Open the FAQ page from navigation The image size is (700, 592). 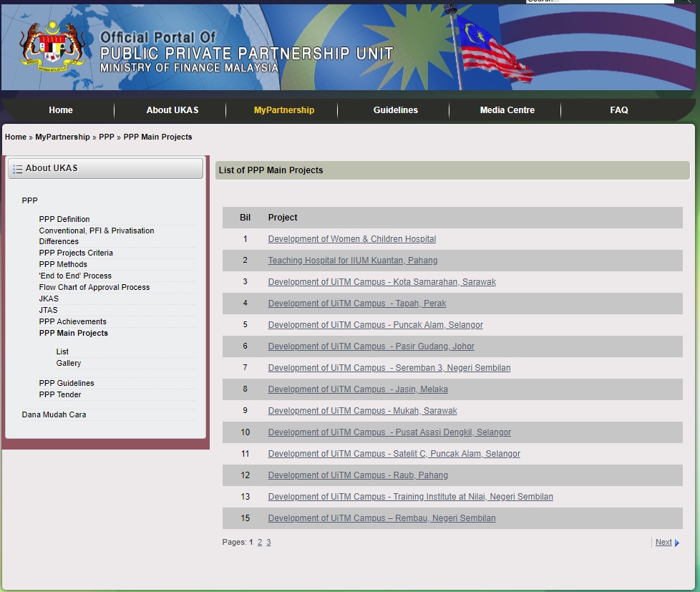(x=618, y=110)
